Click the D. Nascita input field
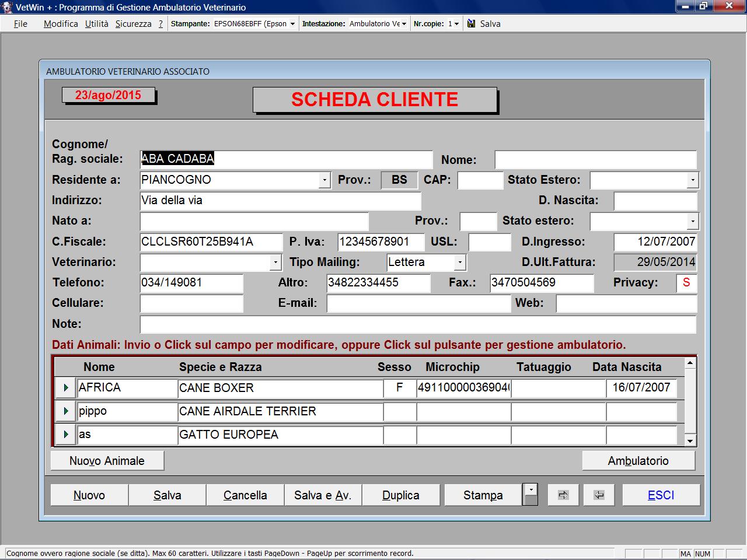Viewport: 747px width, 560px height. click(x=655, y=201)
